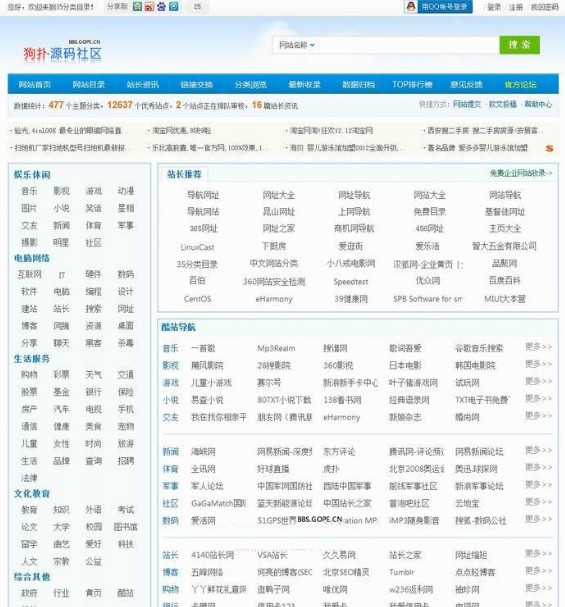Open the 编程 sidebar category

94,291
